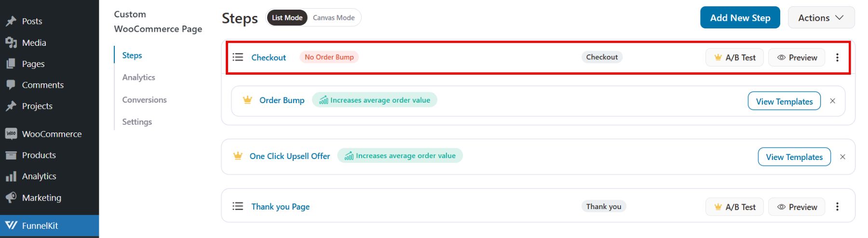868x238 pixels.
Task: Open the three-dot menu for Checkout step
Action: (837, 57)
